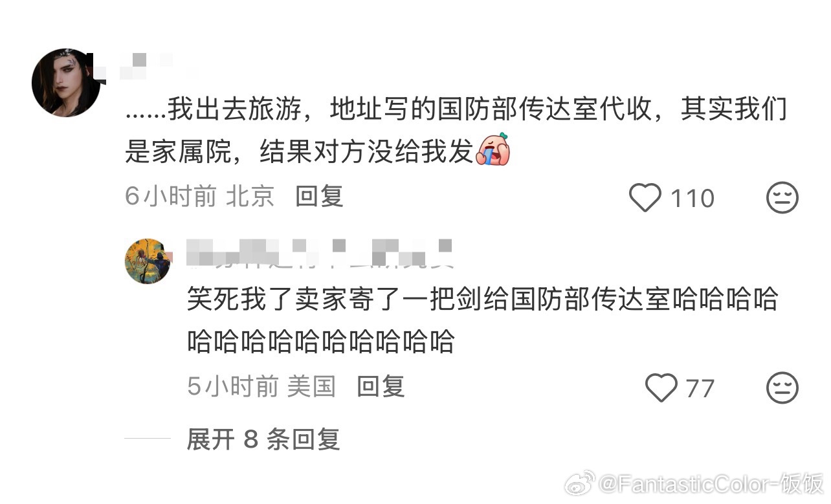Open the first commenter's avatar
Screen dimensions: 831x504
[66, 82]
